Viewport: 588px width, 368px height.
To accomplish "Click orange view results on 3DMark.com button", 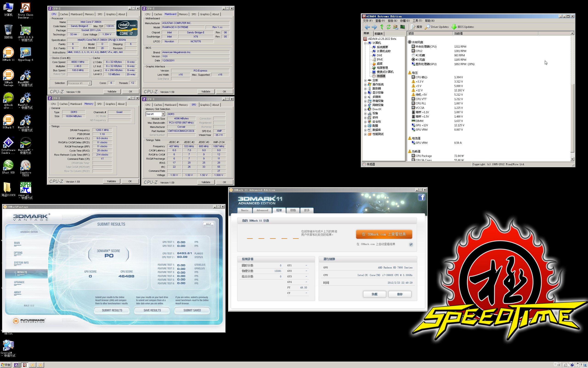I will (x=384, y=234).
